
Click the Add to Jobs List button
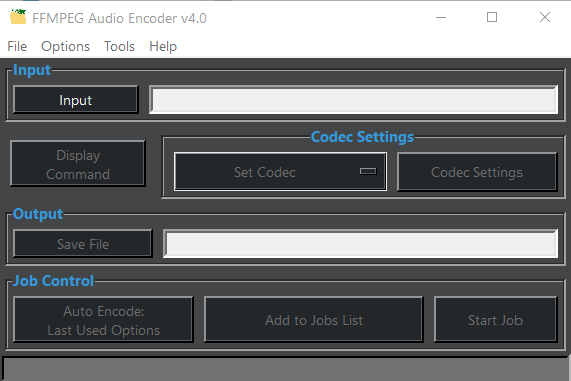coord(314,319)
